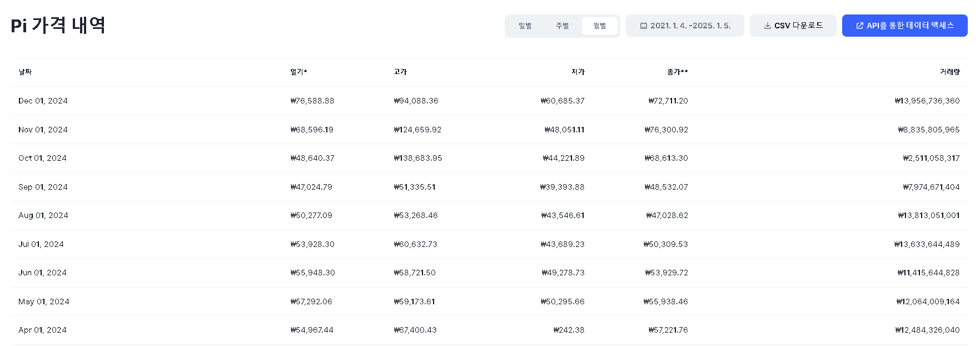980x346 pixels.
Task: Click volume ₩13,633,644,489
Action: (927, 244)
